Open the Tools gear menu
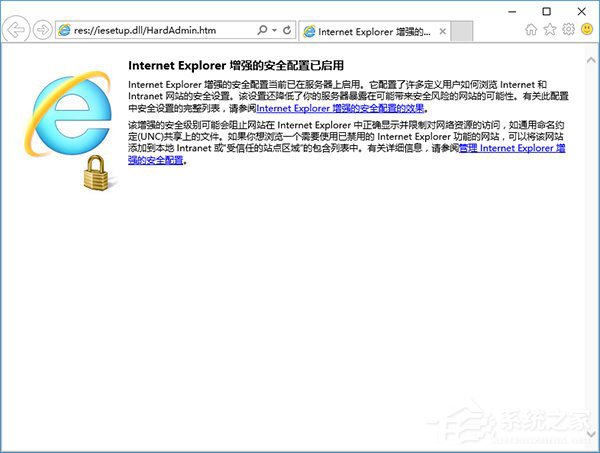The image size is (600, 453). [569, 29]
